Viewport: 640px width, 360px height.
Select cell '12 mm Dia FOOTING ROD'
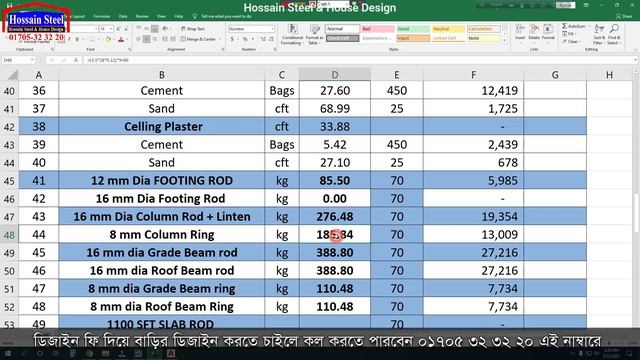point(162,181)
